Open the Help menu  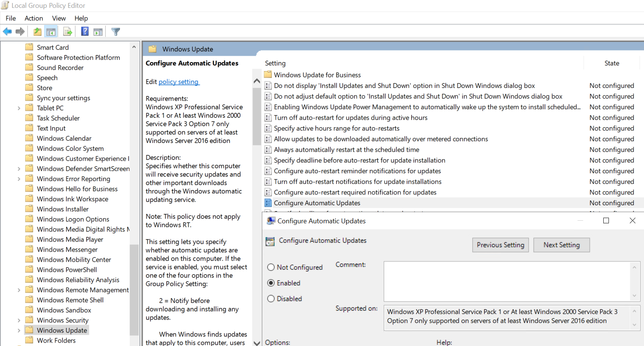(81, 18)
